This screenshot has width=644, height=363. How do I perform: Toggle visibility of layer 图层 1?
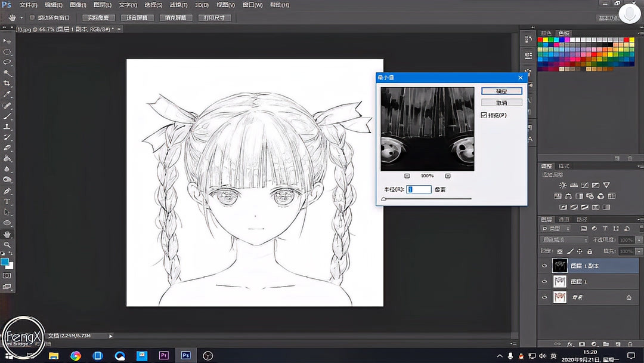tap(544, 281)
